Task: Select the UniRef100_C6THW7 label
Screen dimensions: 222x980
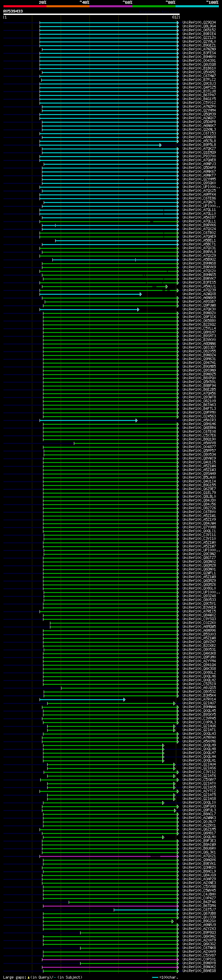Action: coord(199,76)
